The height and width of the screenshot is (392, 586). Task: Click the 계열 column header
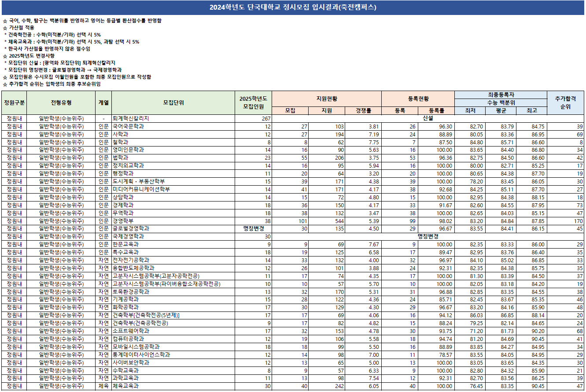click(x=104, y=103)
